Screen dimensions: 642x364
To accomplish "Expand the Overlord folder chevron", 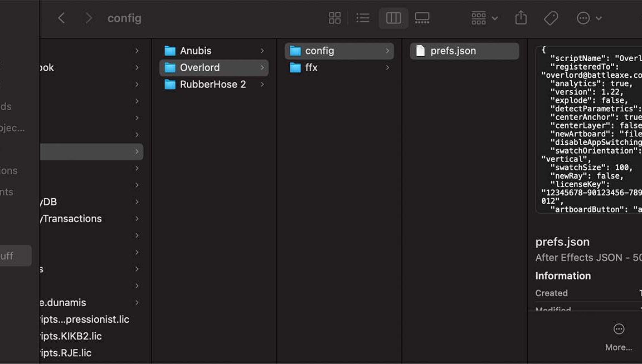I will (x=262, y=68).
